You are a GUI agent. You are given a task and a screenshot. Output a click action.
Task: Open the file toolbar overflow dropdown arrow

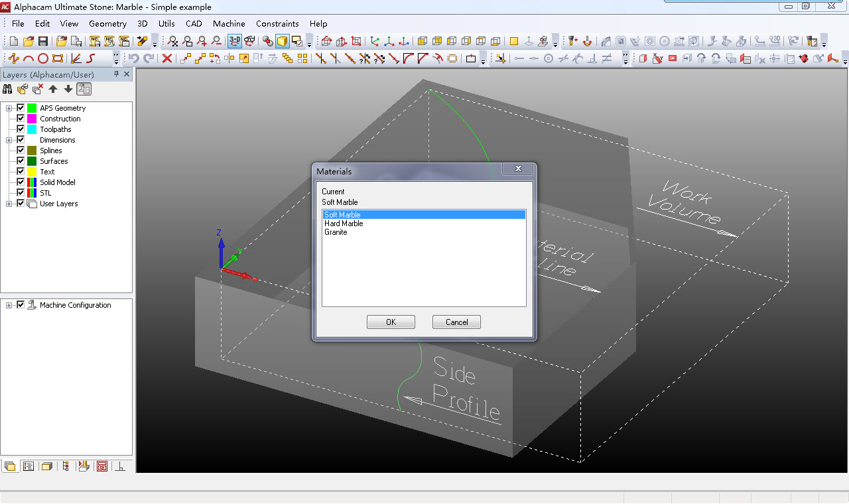coord(155,42)
